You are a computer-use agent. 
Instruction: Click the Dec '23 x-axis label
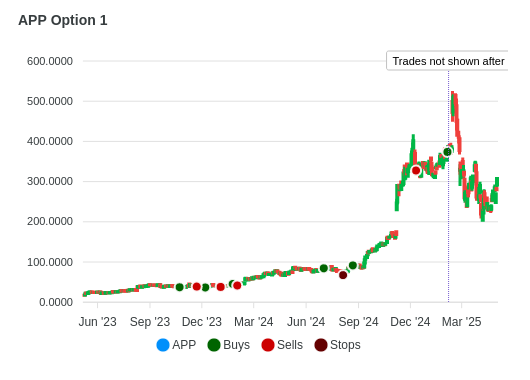click(202, 322)
